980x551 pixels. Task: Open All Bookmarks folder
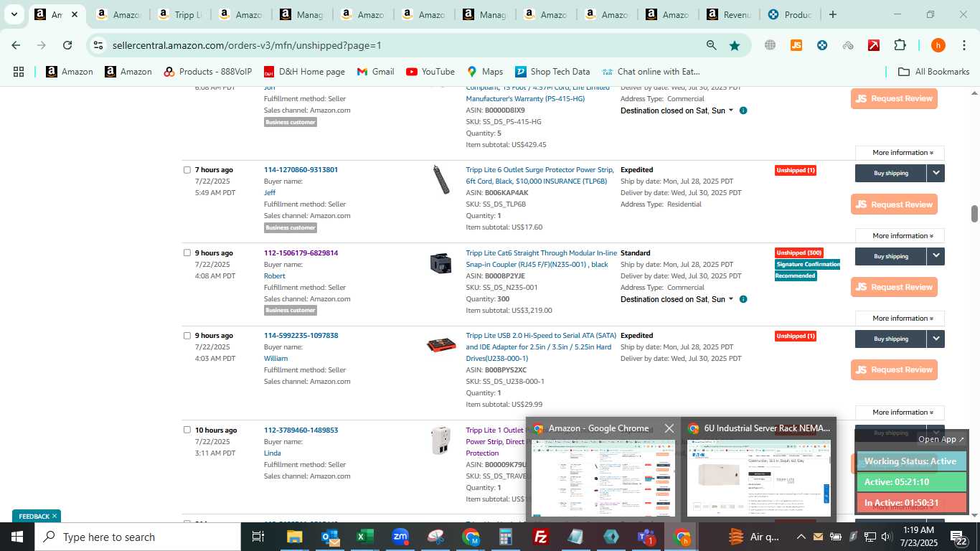(x=934, y=72)
